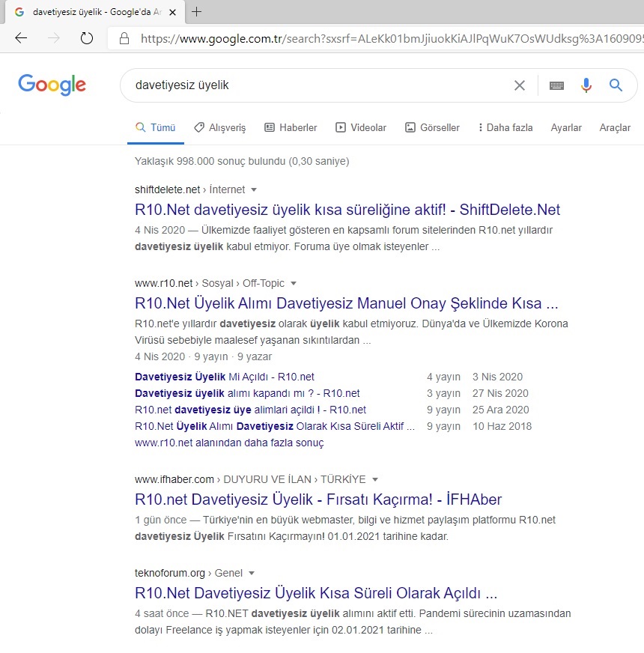The width and height of the screenshot is (644, 653).
Task: Click www.r10.net › Sosyal › Off-Topic breadcrumb
Action: pos(209,284)
